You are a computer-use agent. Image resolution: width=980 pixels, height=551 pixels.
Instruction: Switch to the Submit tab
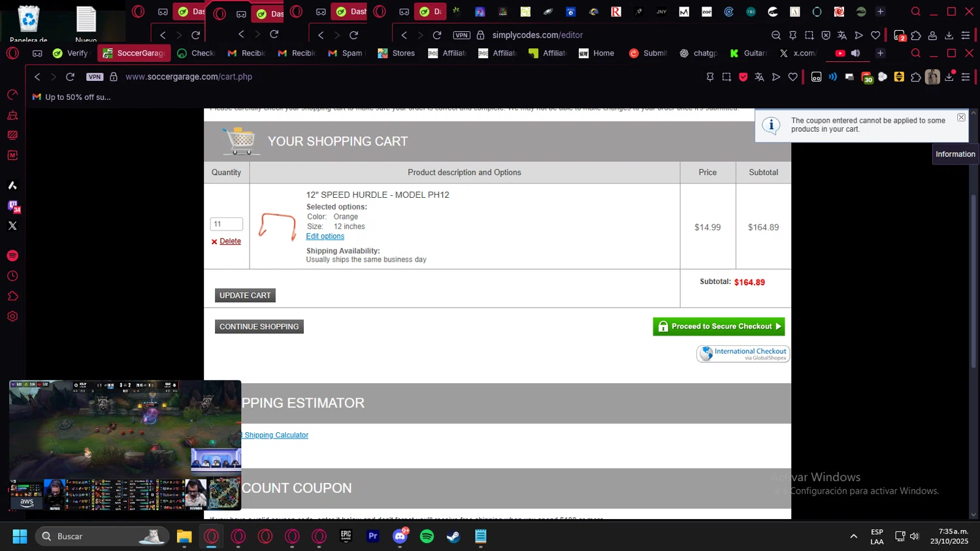[x=648, y=53]
